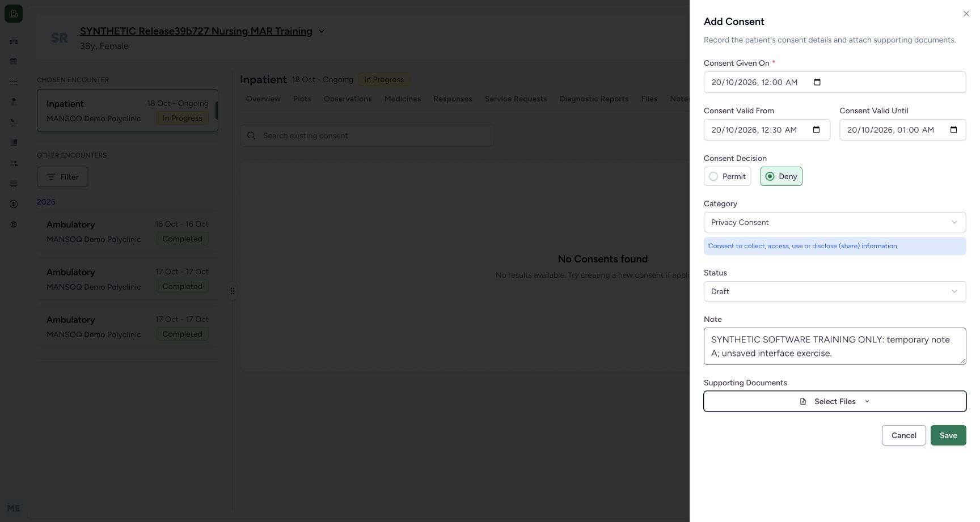Open the Ambulatory 16 Oct encounter card
Image resolution: width=980 pixels, height=522 pixels.
click(x=128, y=231)
